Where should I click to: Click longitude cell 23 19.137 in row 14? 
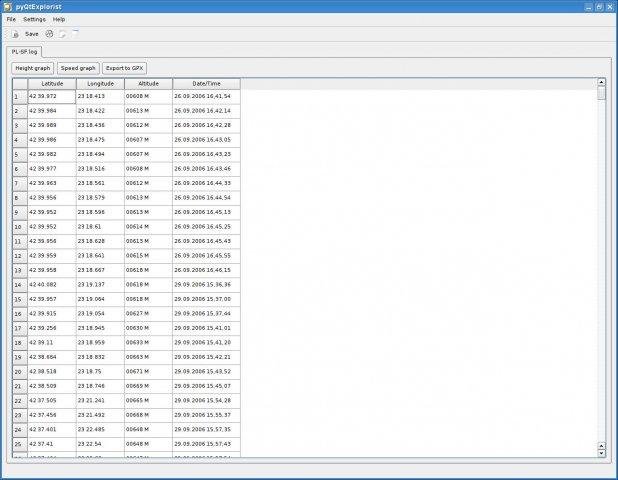[x=101, y=285]
